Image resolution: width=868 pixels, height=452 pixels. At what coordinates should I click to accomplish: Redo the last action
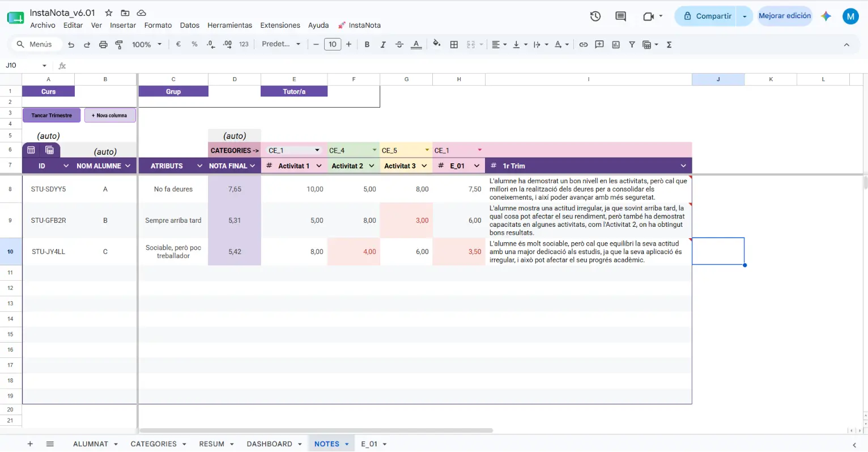click(87, 44)
